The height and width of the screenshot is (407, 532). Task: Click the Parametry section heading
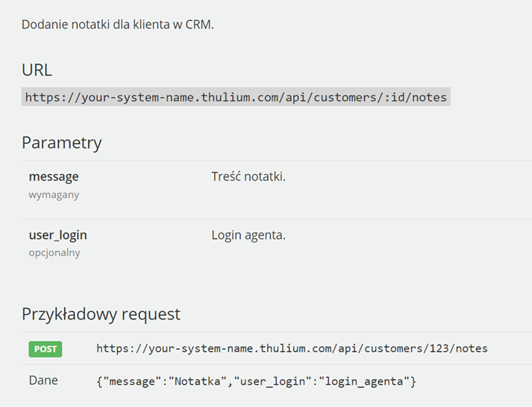pyautogui.click(x=61, y=143)
